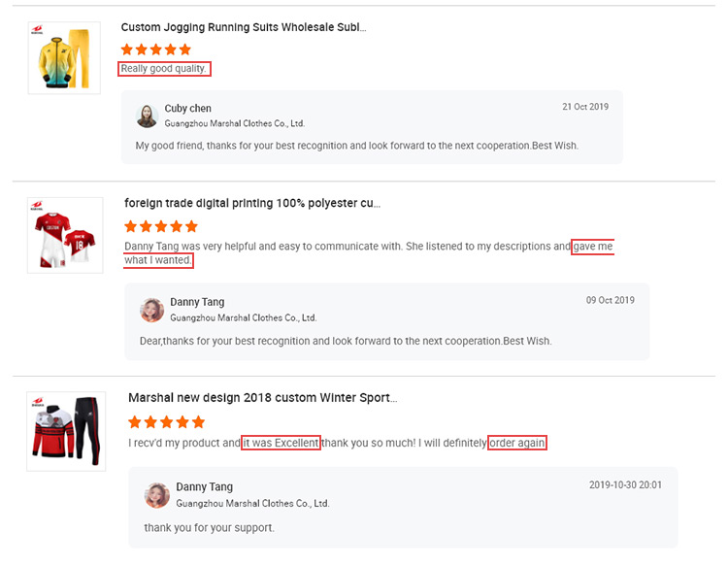Screen dimensions: 728x565
Task: Click Danny Tang's avatar in the 2019-10-30 reply
Action: tap(157, 495)
